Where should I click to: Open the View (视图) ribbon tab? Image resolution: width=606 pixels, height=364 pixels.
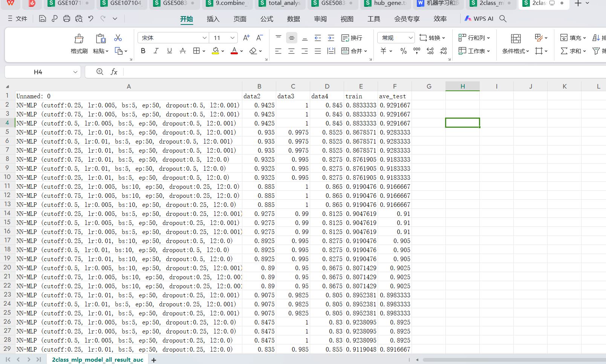pos(347,19)
